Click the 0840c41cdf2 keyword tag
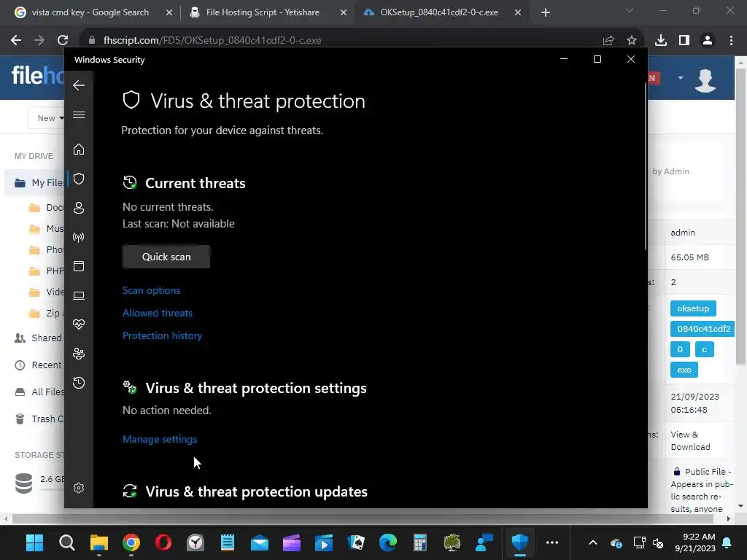Screen dimensions: 747x560 pos(703,329)
